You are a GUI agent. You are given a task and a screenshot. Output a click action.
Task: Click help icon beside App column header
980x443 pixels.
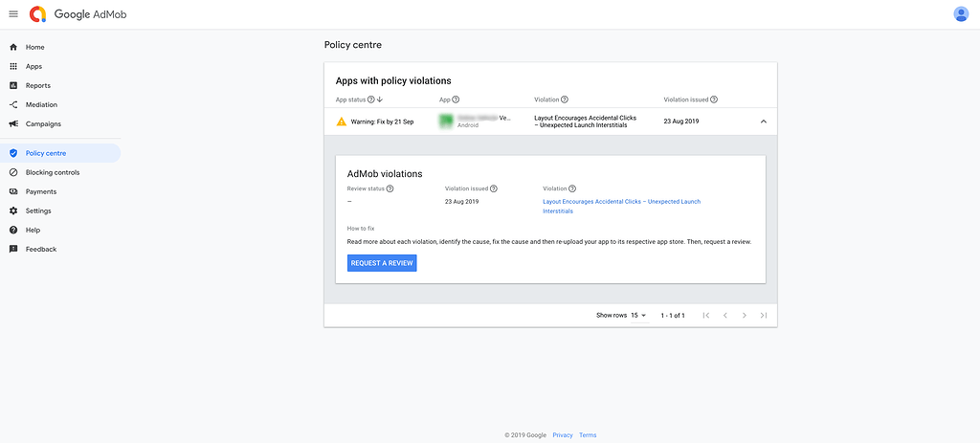456,100
